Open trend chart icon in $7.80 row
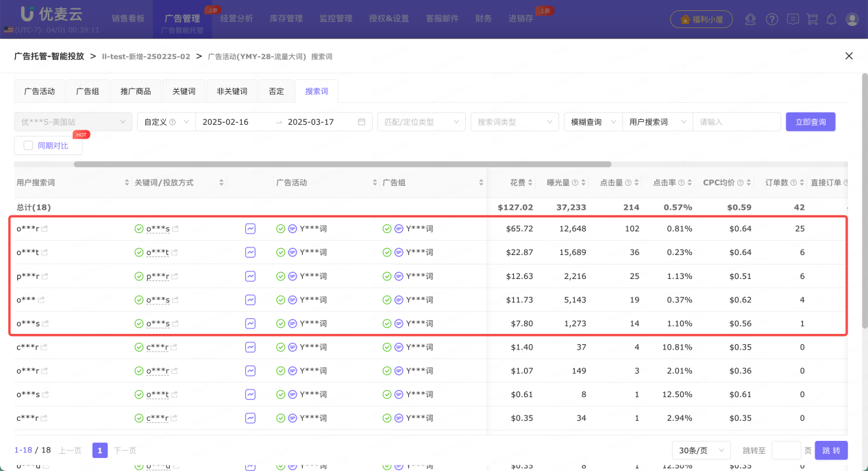The height and width of the screenshot is (471, 868). (x=250, y=323)
